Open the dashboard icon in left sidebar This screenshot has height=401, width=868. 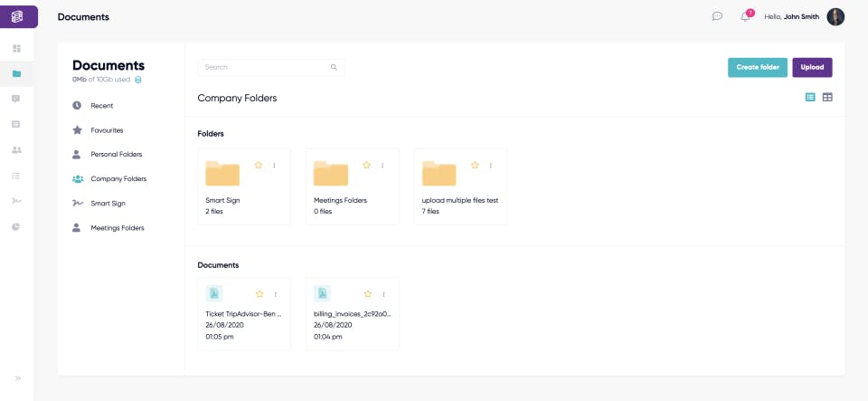click(16, 48)
